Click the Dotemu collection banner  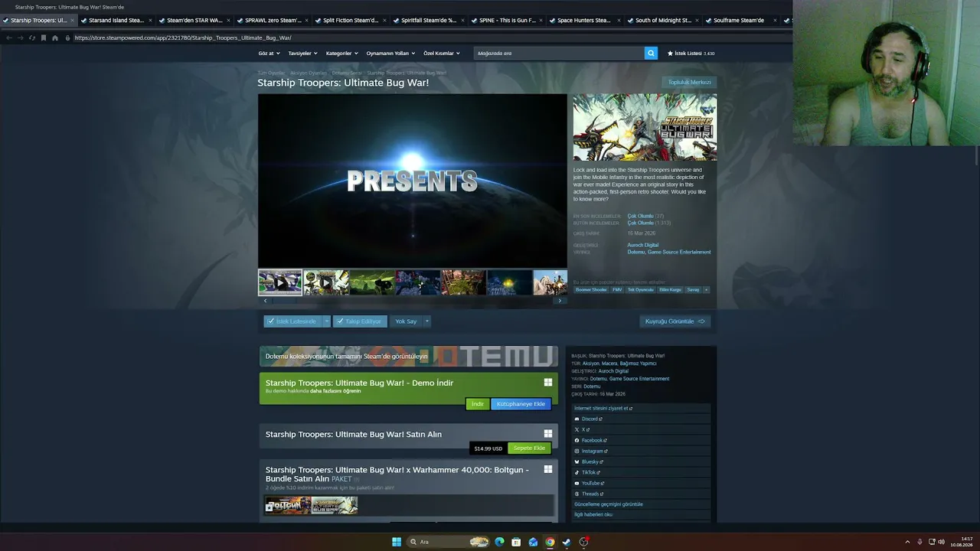pos(409,356)
